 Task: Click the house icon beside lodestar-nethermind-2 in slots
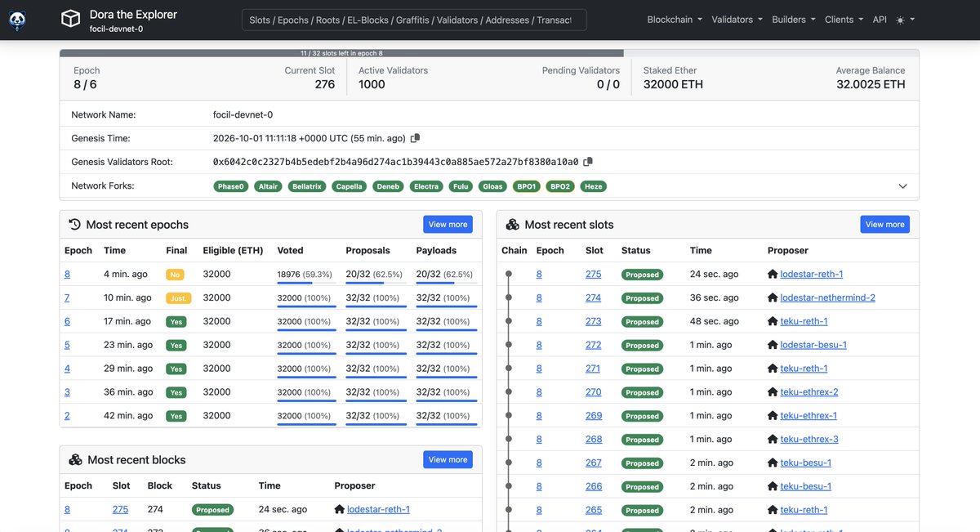[773, 297]
